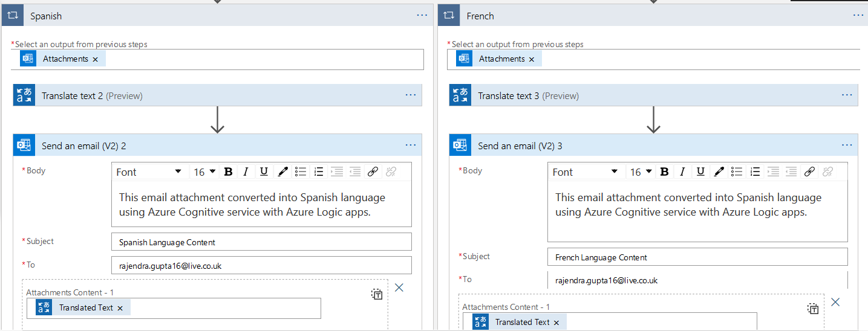Open the Spanish loop options menu
The height and width of the screenshot is (331, 868).
422,15
